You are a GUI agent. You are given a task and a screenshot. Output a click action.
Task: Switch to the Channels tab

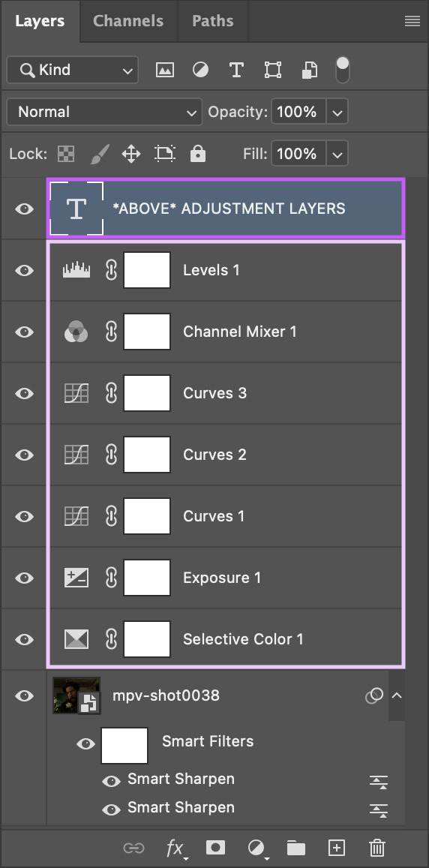128,21
